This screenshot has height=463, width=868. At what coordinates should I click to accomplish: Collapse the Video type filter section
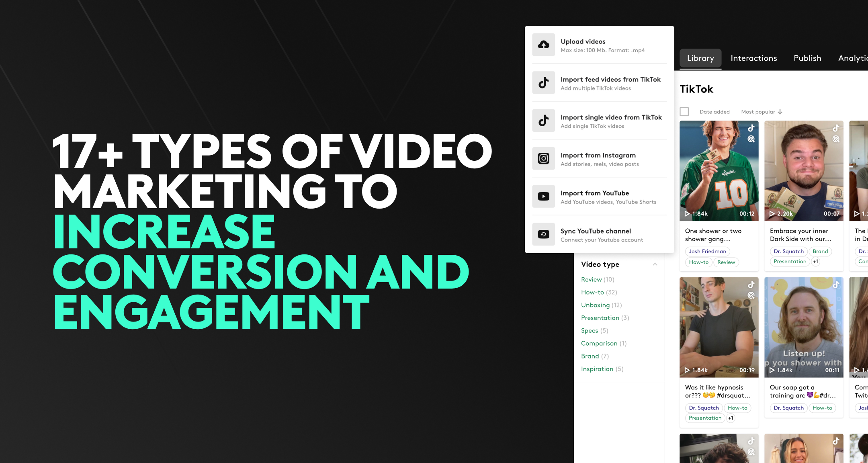click(655, 264)
